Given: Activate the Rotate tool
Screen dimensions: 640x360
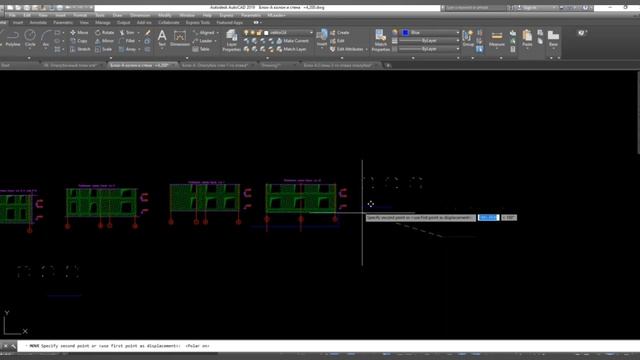Looking at the screenshot, I should [104, 33].
